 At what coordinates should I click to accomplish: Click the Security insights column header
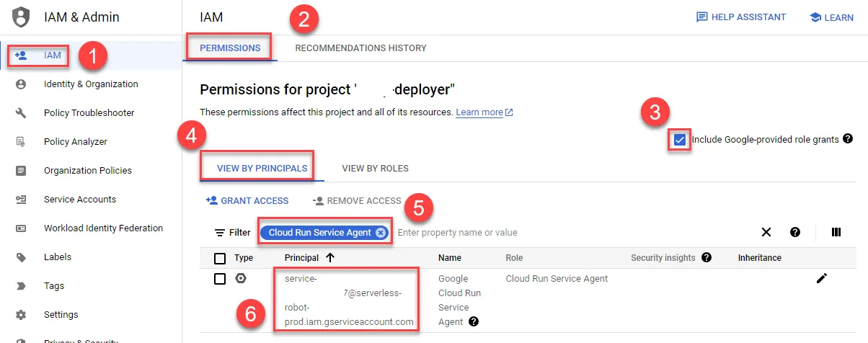(663, 258)
